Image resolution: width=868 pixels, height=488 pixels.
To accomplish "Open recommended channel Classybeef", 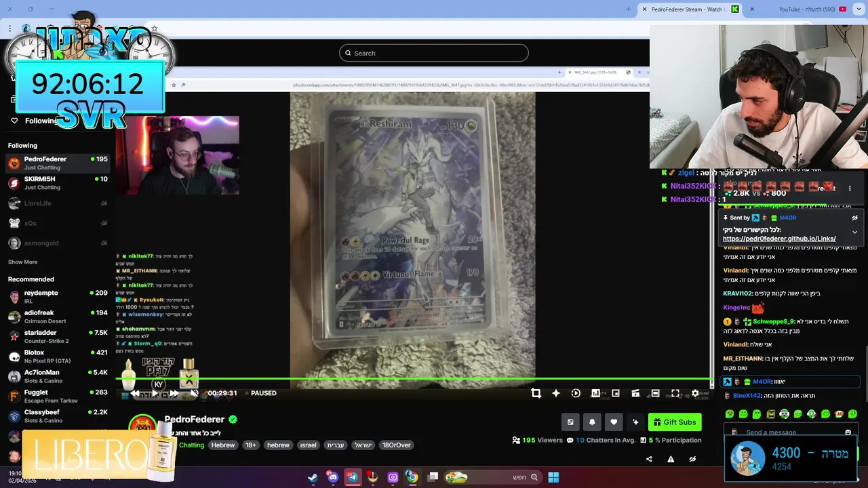I will coord(58,416).
